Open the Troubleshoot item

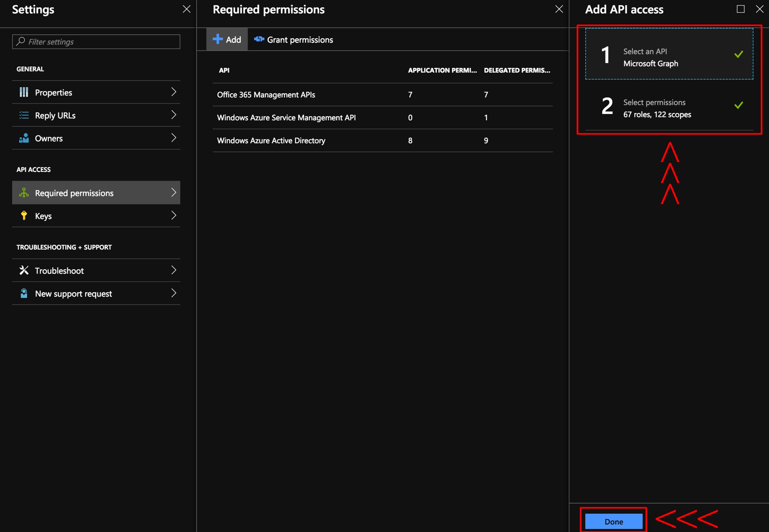tap(96, 270)
